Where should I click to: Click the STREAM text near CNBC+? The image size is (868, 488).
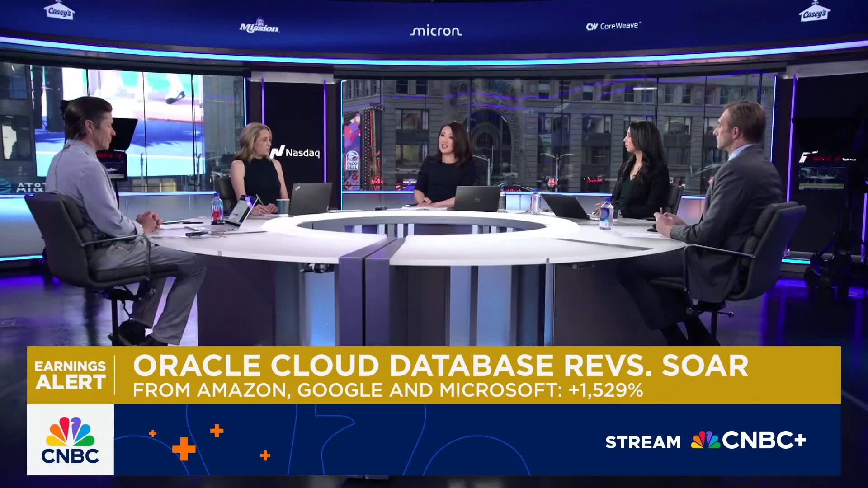(643, 442)
